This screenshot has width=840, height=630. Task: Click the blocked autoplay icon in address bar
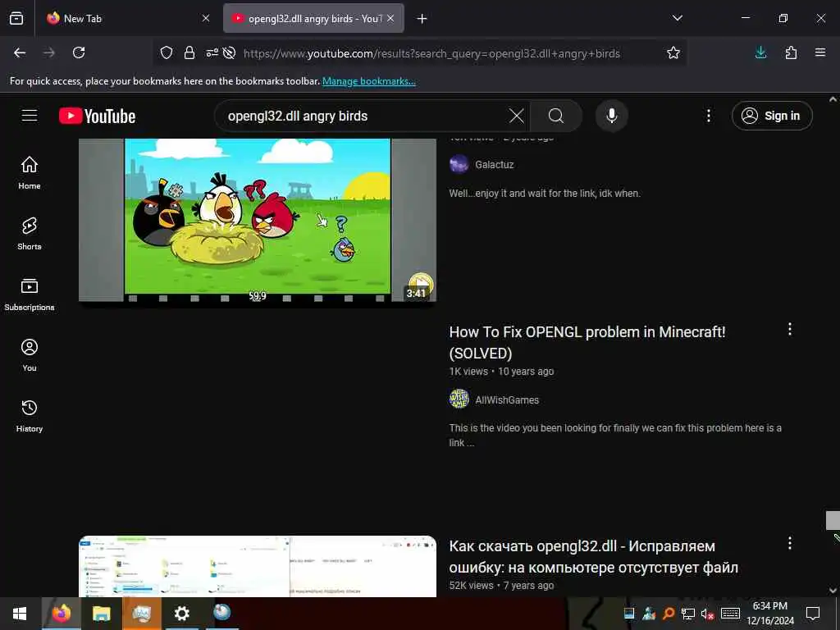[230, 52]
